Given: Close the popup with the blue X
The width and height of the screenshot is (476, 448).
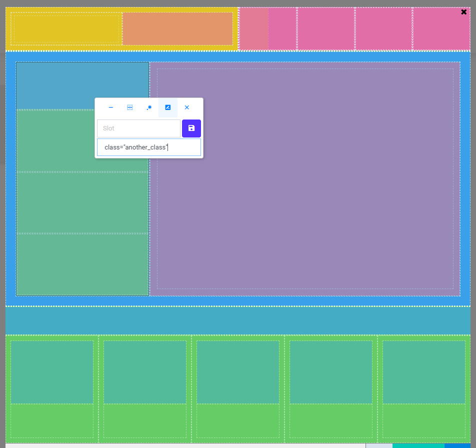Looking at the screenshot, I should coord(187,107).
